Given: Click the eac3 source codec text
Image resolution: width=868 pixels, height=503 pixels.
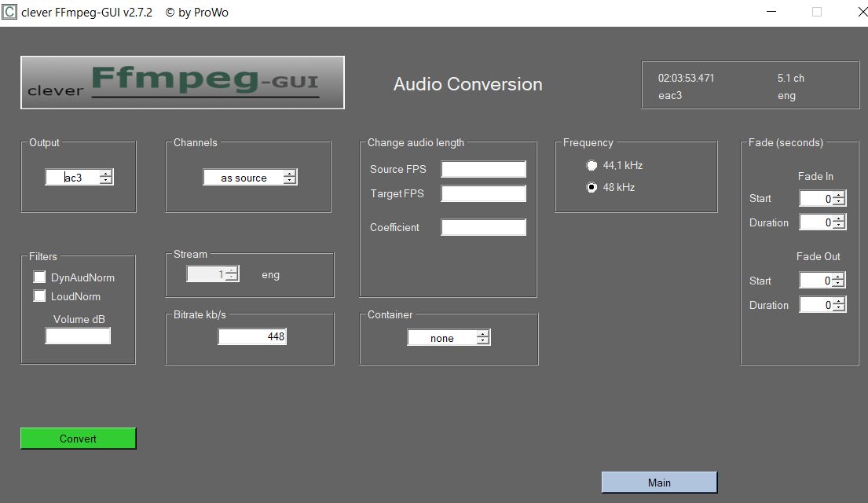Looking at the screenshot, I should coord(670,95).
